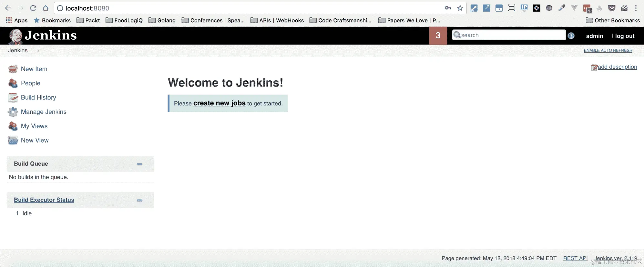Click the Pocket extension icon
644x267 pixels.
(612, 8)
